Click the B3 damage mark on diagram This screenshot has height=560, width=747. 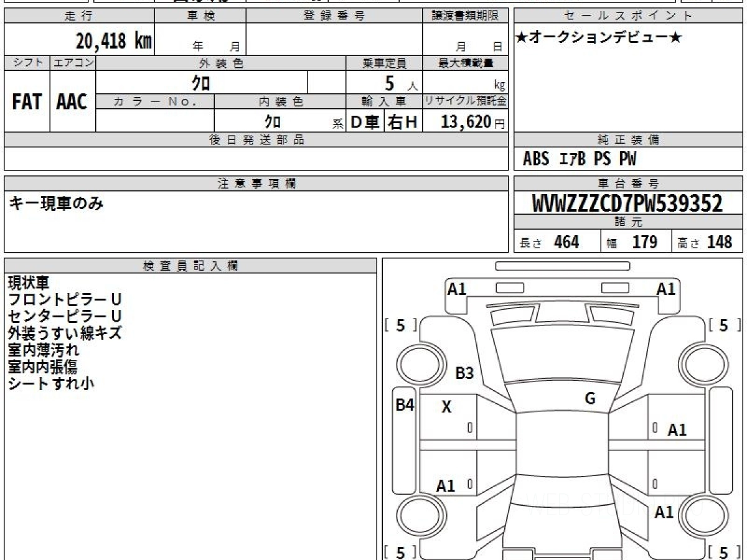(464, 373)
